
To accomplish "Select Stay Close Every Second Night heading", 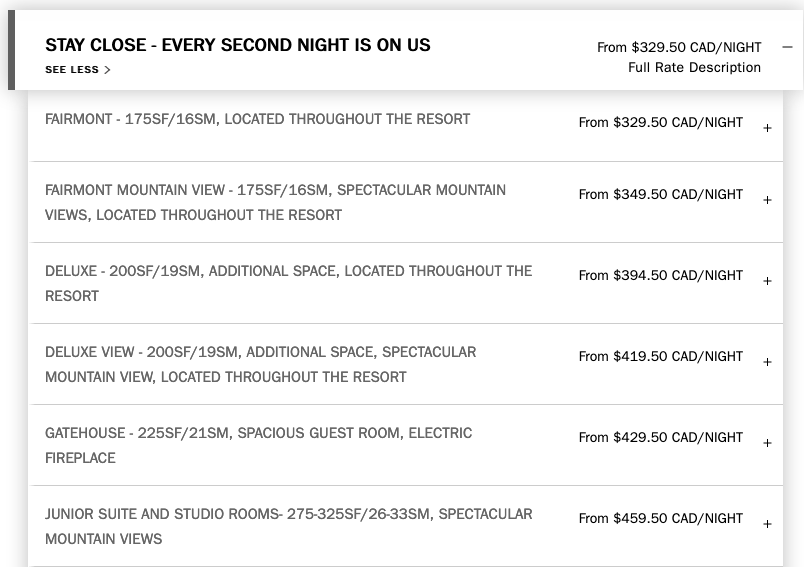I will pyautogui.click(x=238, y=45).
